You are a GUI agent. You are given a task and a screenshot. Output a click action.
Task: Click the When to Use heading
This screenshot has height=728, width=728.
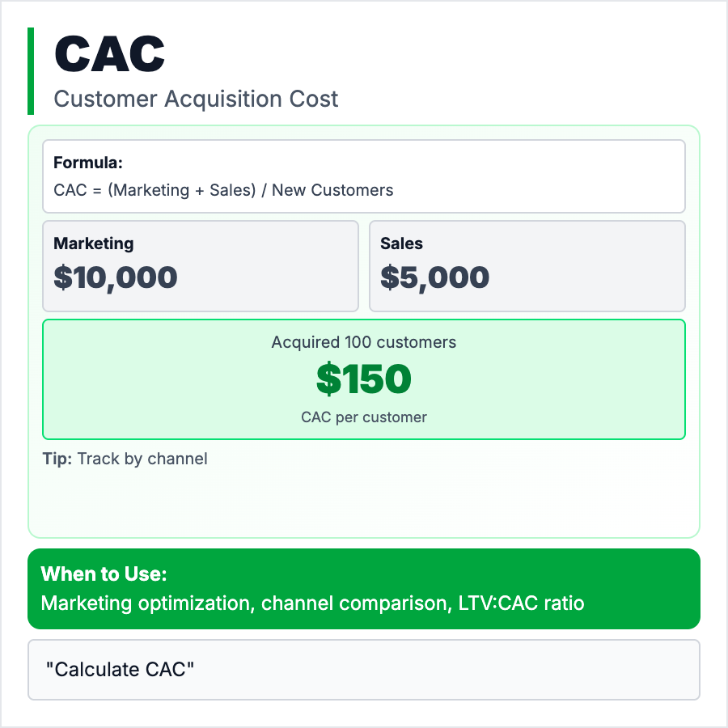point(104,574)
